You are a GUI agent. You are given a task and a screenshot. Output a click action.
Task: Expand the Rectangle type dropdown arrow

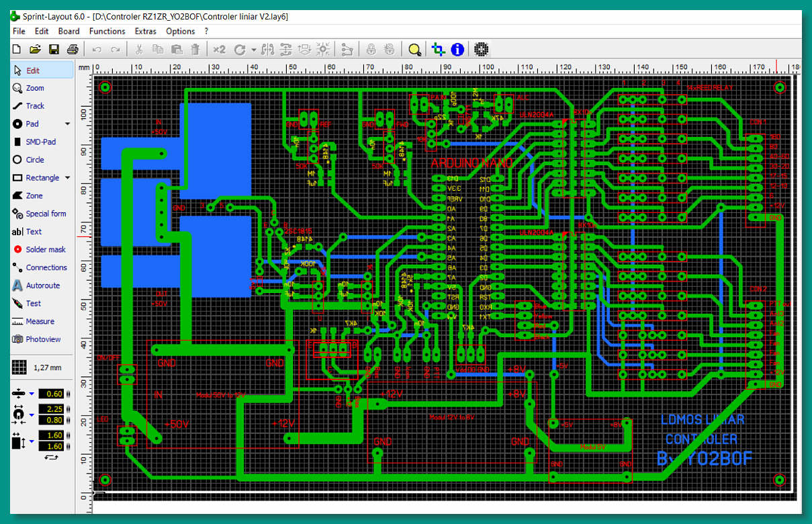pyautogui.click(x=67, y=177)
